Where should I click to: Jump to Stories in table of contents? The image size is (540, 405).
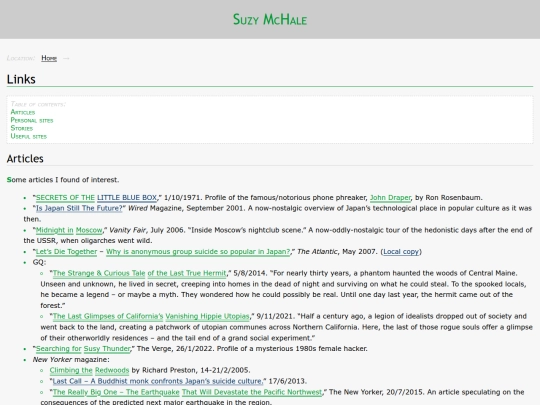click(22, 128)
